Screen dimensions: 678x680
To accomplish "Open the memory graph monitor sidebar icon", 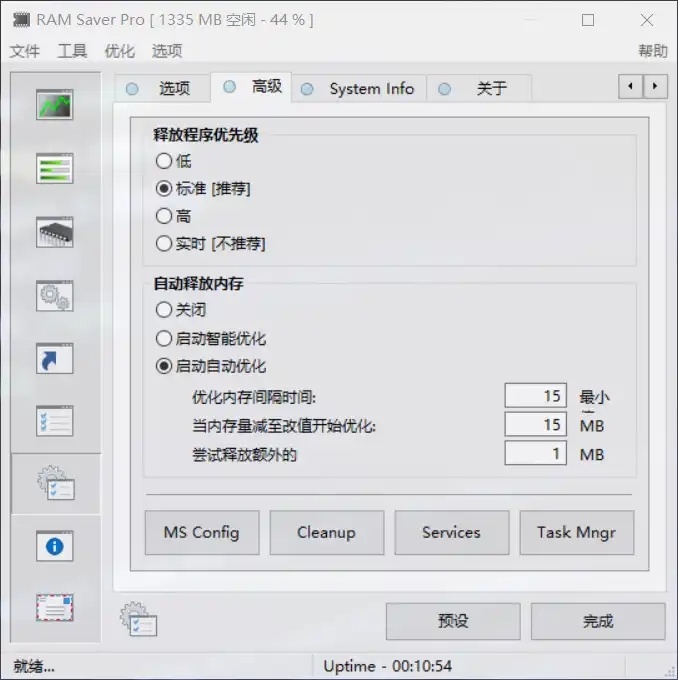I will click(x=55, y=104).
